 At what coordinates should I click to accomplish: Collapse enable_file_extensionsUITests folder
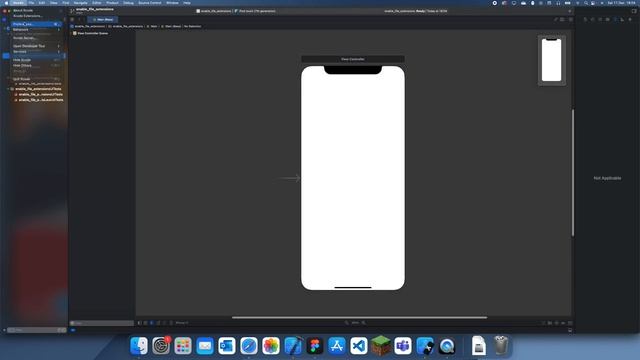click(x=8, y=89)
